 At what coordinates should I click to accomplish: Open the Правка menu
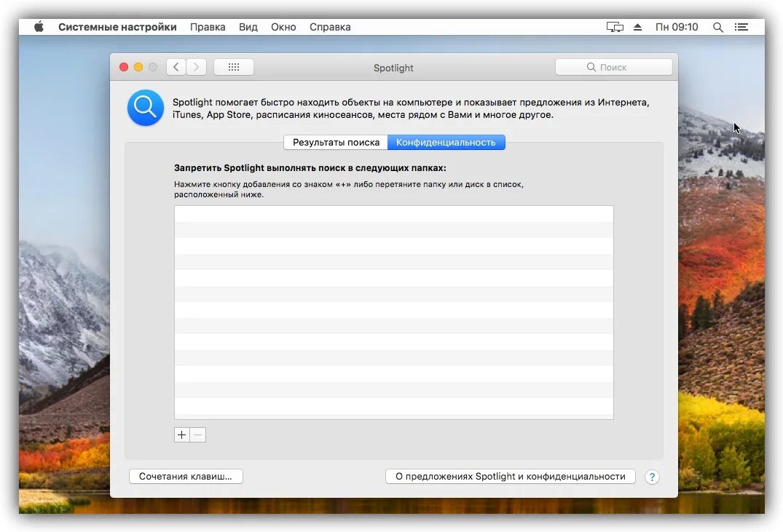208,27
